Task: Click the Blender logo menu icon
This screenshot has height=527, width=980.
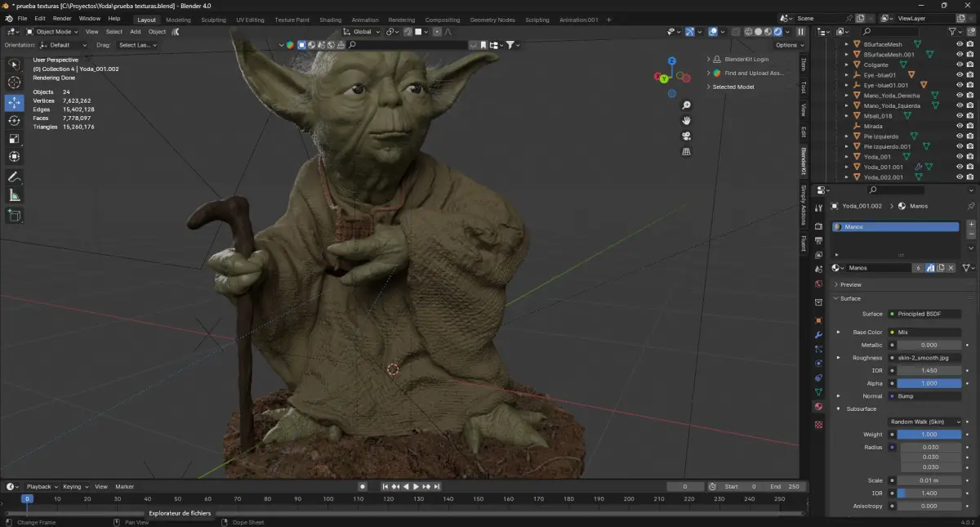Action: click(x=8, y=18)
